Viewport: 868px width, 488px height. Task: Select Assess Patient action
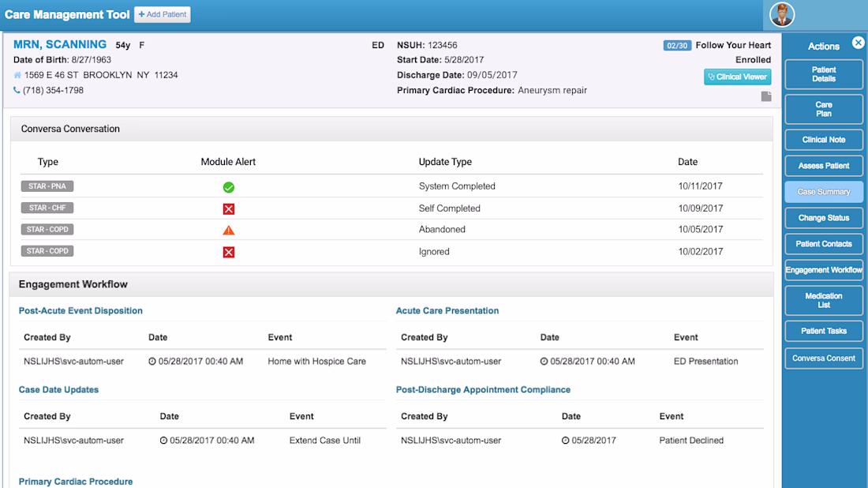[x=824, y=166]
